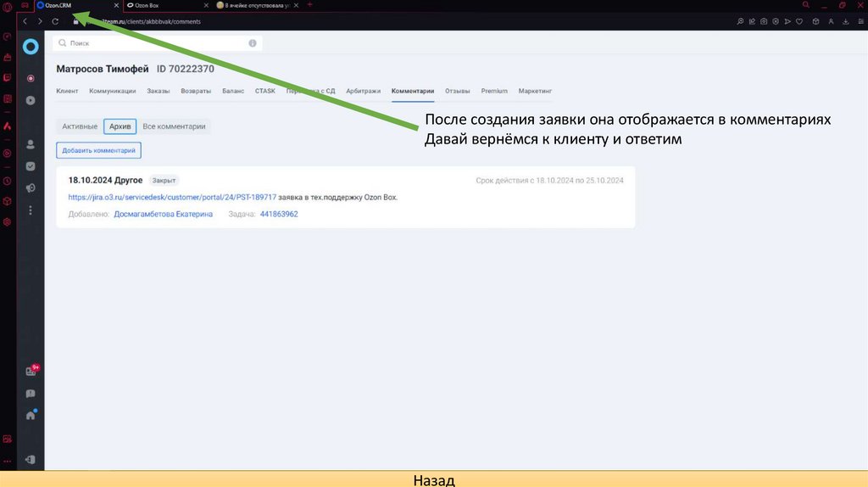Open the checkmark tasks icon in CRM sidebar
Image resolution: width=868 pixels, height=487 pixels.
coord(31,166)
